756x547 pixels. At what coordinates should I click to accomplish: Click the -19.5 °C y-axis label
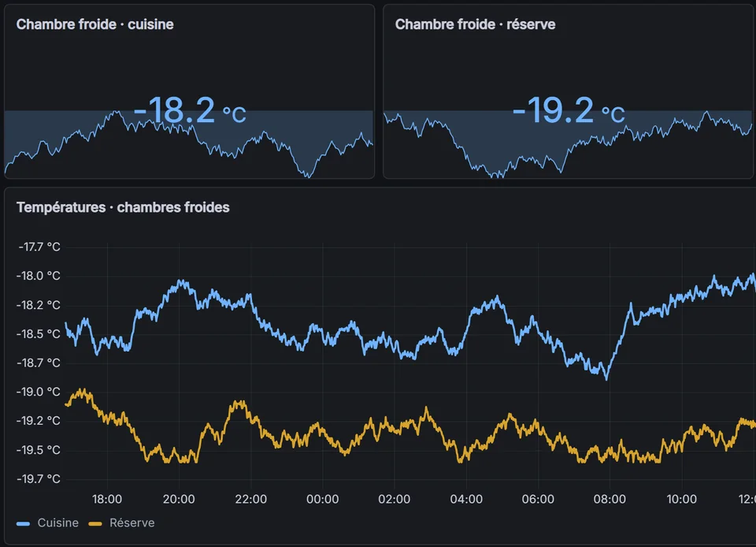point(39,450)
